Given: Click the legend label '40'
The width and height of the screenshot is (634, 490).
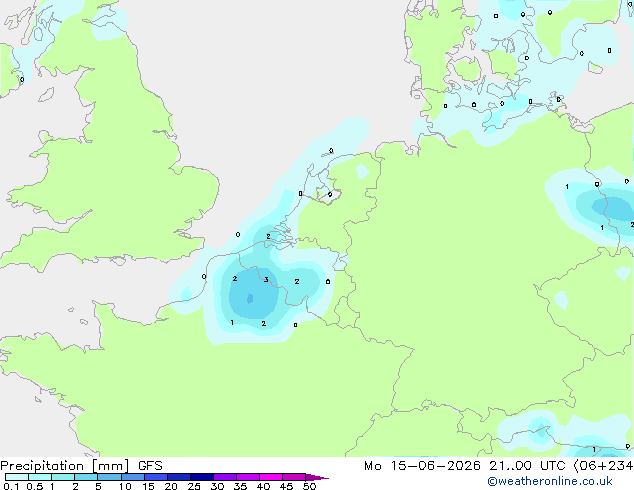Looking at the screenshot, I should [263, 486].
